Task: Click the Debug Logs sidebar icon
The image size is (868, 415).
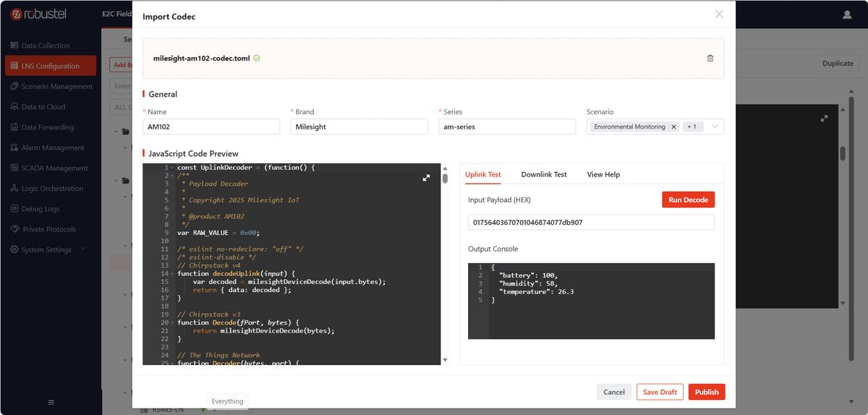Action: click(14, 208)
